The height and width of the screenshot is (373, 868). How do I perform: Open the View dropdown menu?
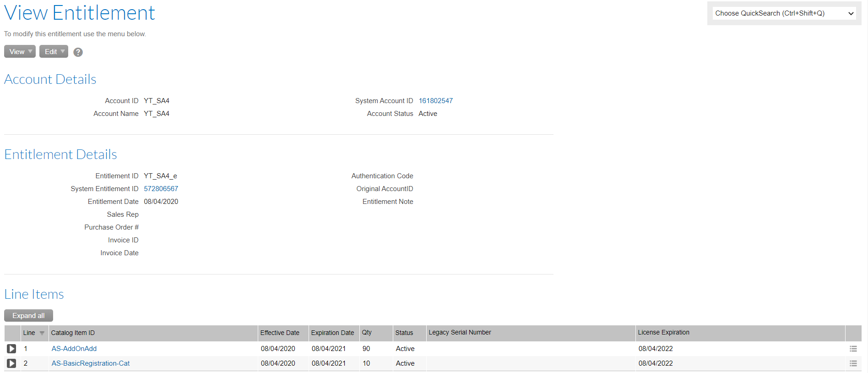(x=20, y=51)
